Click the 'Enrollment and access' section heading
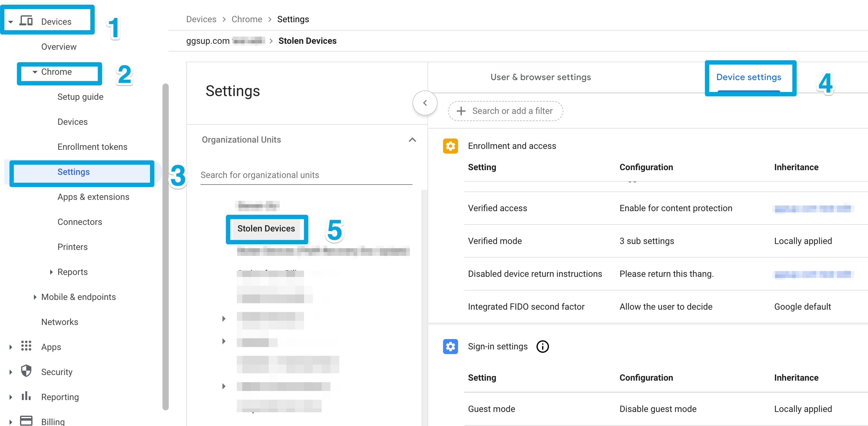 [512, 146]
